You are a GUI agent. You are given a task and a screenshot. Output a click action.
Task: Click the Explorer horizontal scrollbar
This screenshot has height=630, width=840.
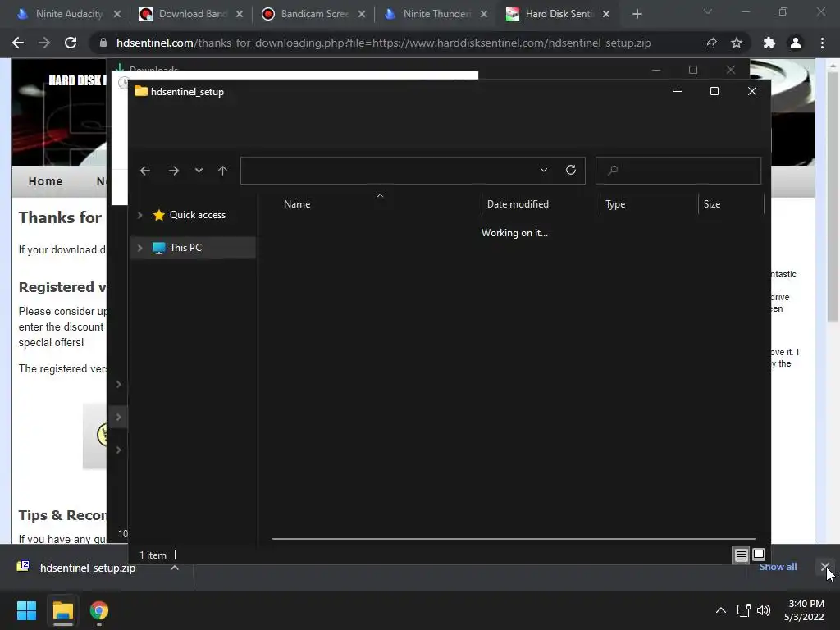[514, 538]
